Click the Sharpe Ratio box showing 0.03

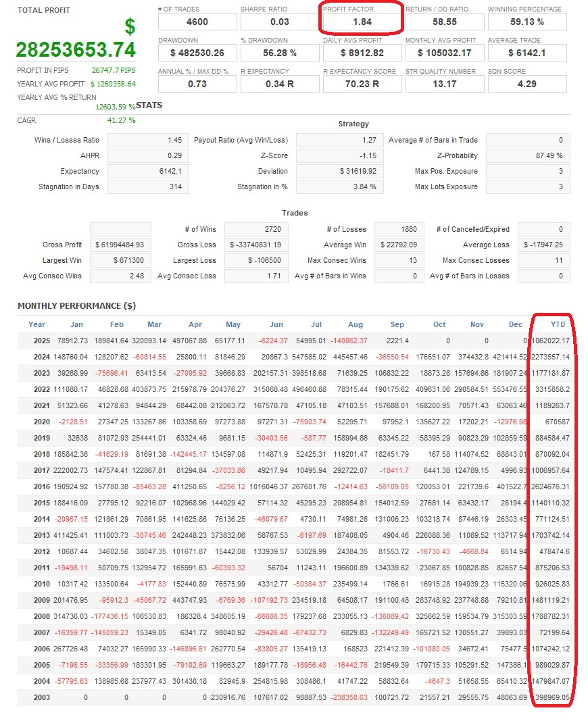280,22
